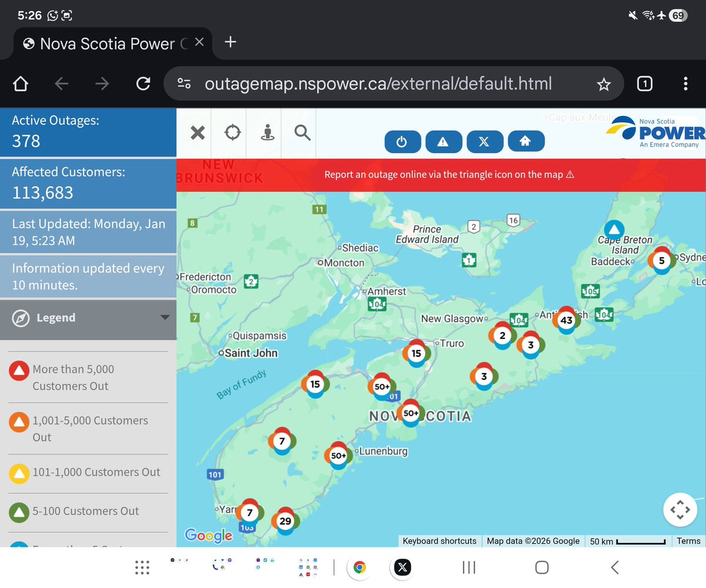The width and height of the screenshot is (706, 588).
Task: Select the Street View person icon
Action: [x=268, y=133]
